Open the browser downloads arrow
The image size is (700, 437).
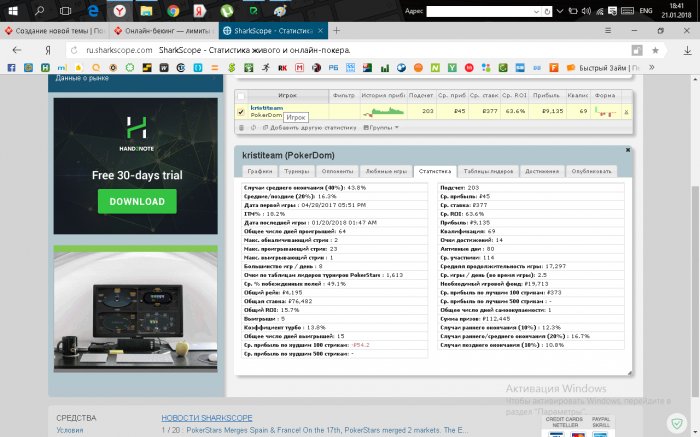688,50
